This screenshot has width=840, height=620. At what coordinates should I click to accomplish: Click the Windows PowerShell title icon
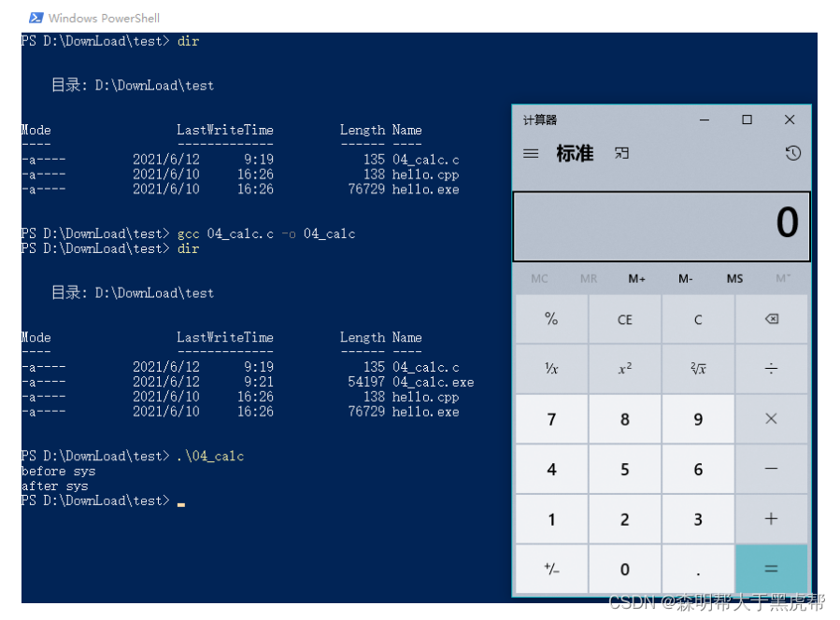tap(36, 18)
